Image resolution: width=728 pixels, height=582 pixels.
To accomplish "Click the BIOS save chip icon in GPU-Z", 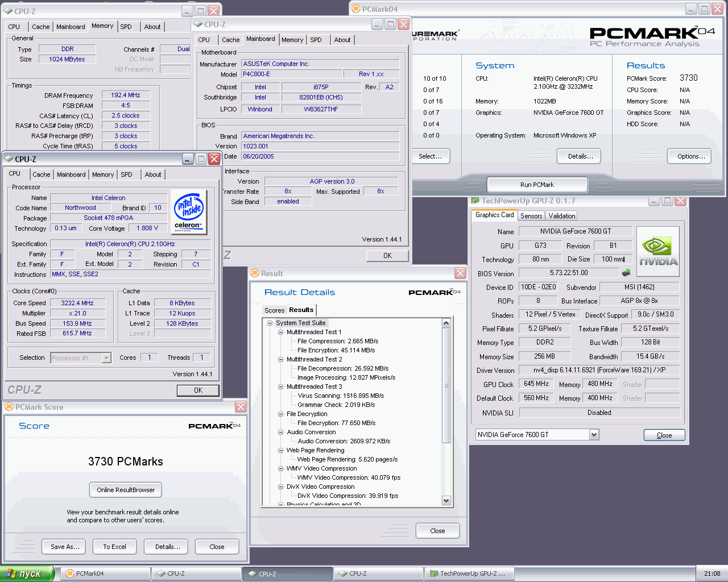I will tap(626, 273).
